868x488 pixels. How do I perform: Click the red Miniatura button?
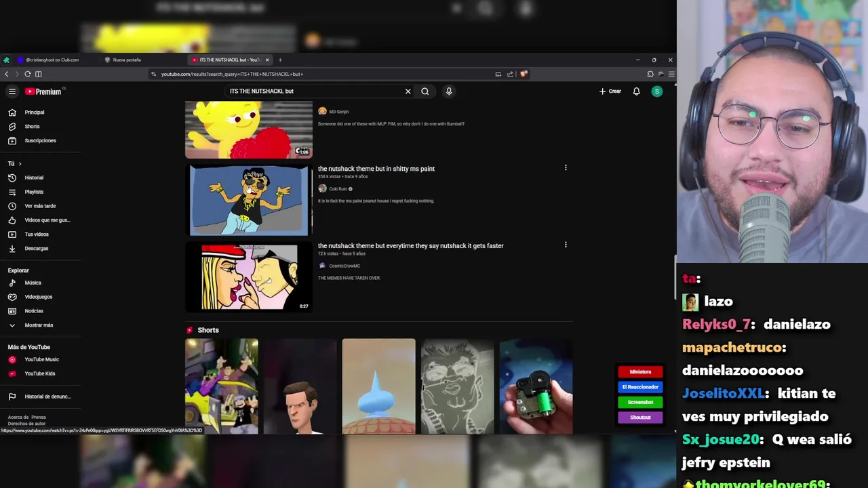click(x=640, y=372)
